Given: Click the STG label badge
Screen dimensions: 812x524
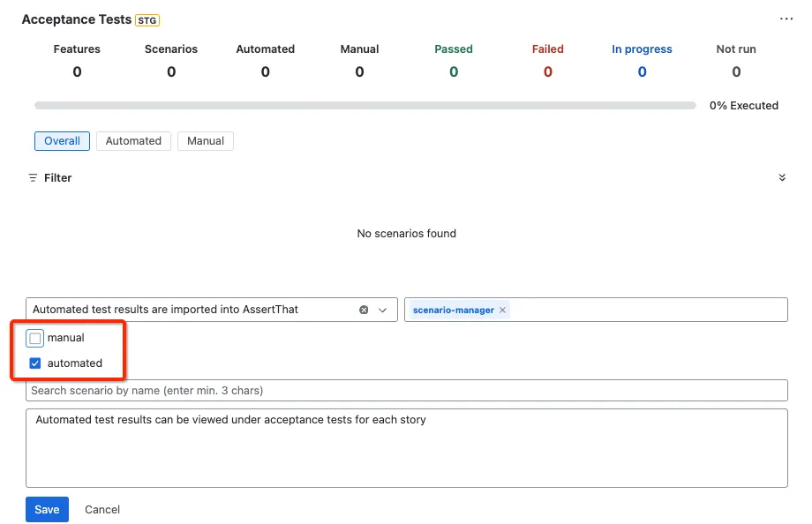Looking at the screenshot, I should (147, 20).
